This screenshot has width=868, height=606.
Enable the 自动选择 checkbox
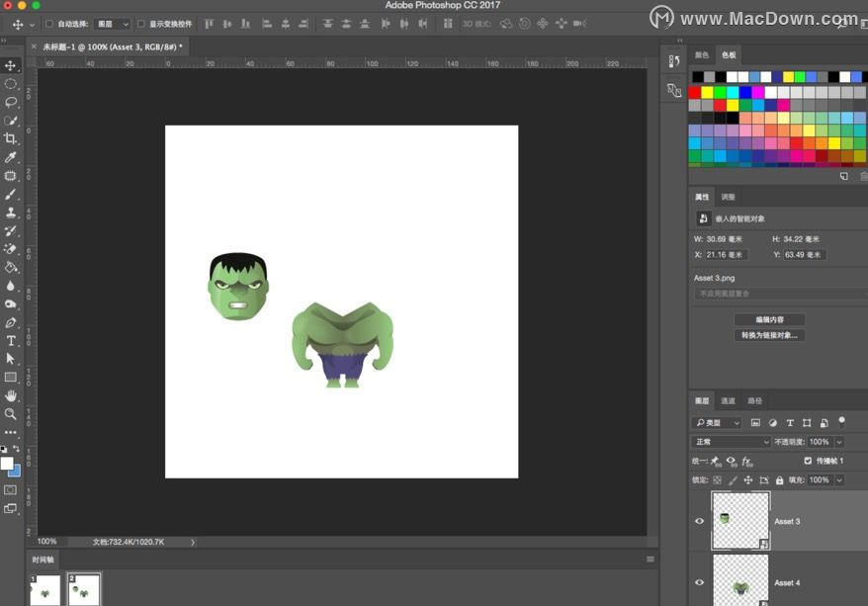point(48,24)
